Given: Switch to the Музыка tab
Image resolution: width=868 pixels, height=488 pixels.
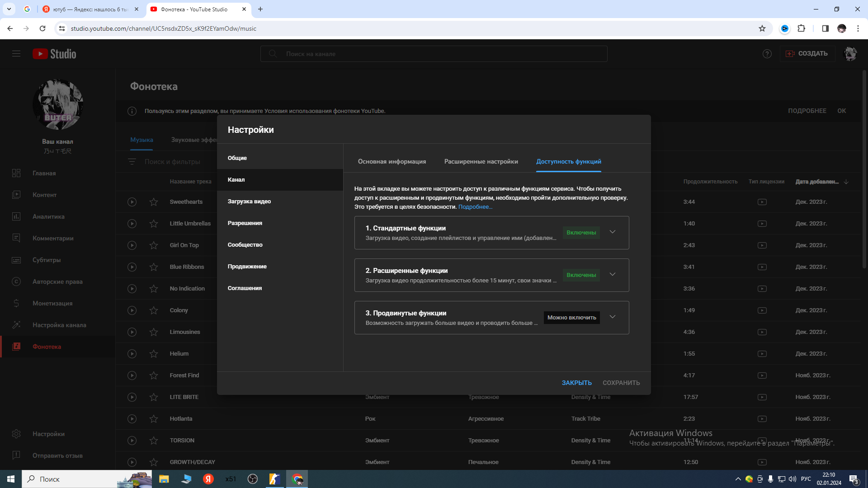Looking at the screenshot, I should 142,140.
